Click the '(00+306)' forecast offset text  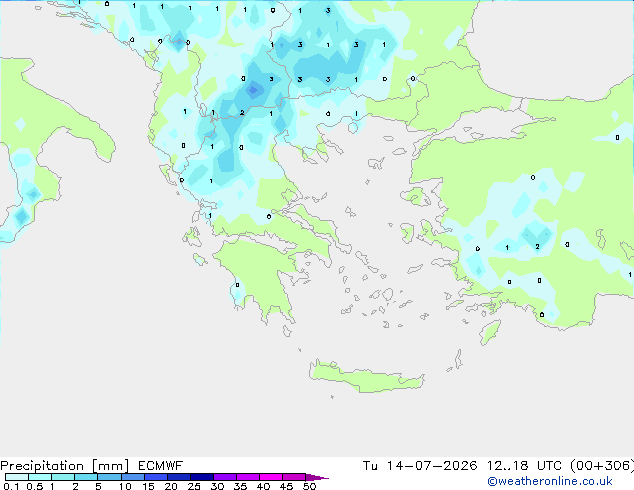[602, 466]
